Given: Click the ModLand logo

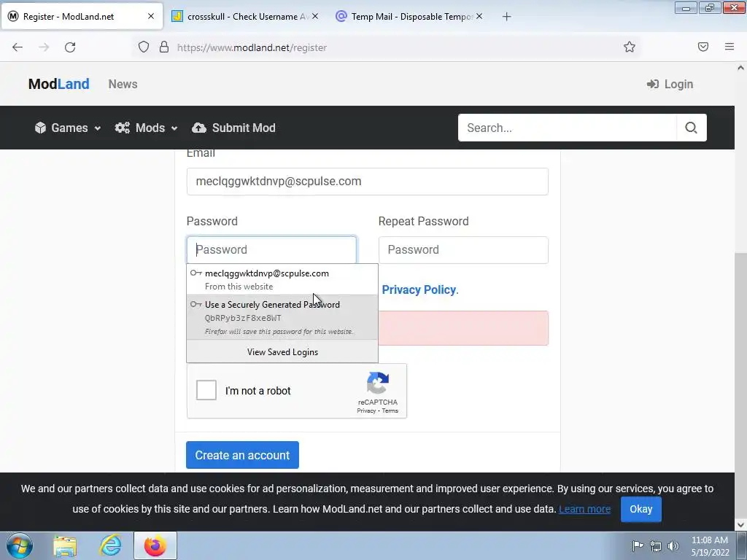Looking at the screenshot, I should tap(58, 84).
